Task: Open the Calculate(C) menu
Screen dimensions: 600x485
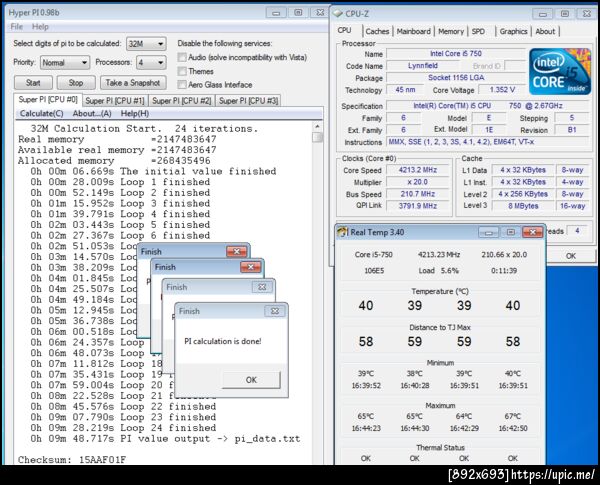Action: pos(41,114)
